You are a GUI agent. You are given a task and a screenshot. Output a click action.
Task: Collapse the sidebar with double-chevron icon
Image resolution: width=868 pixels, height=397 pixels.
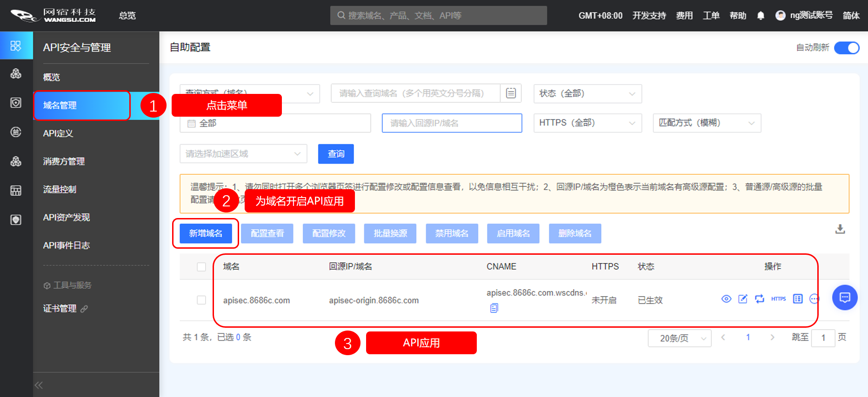click(39, 385)
